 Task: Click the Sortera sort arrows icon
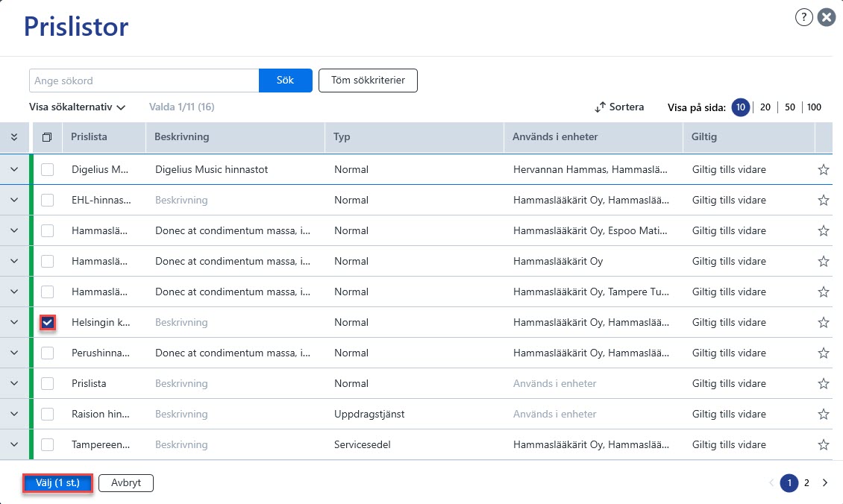point(600,107)
